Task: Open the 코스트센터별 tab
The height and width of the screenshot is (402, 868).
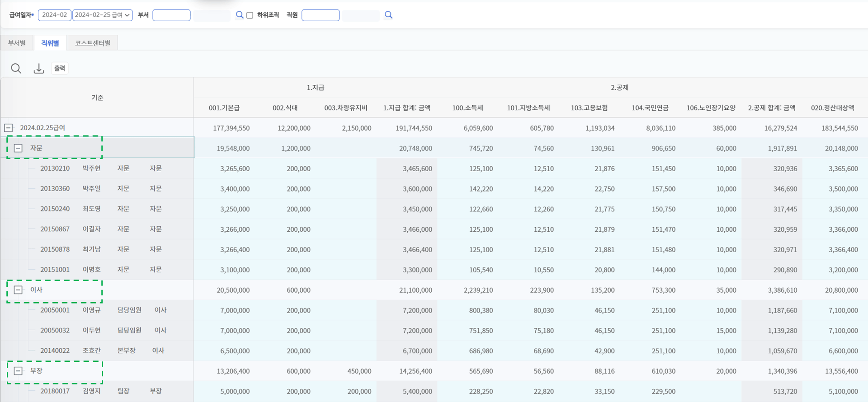Action: pos(93,43)
